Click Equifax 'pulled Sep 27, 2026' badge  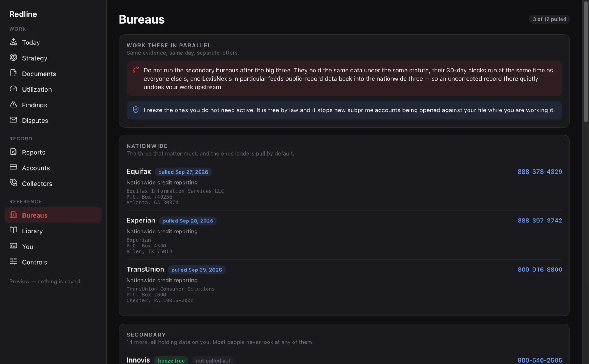(x=183, y=172)
